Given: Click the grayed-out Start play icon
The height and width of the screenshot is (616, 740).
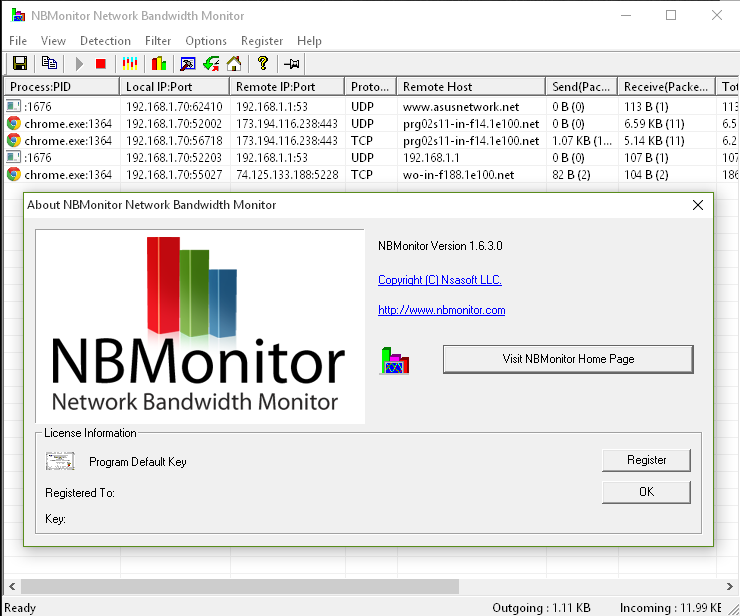Looking at the screenshot, I should [79, 63].
